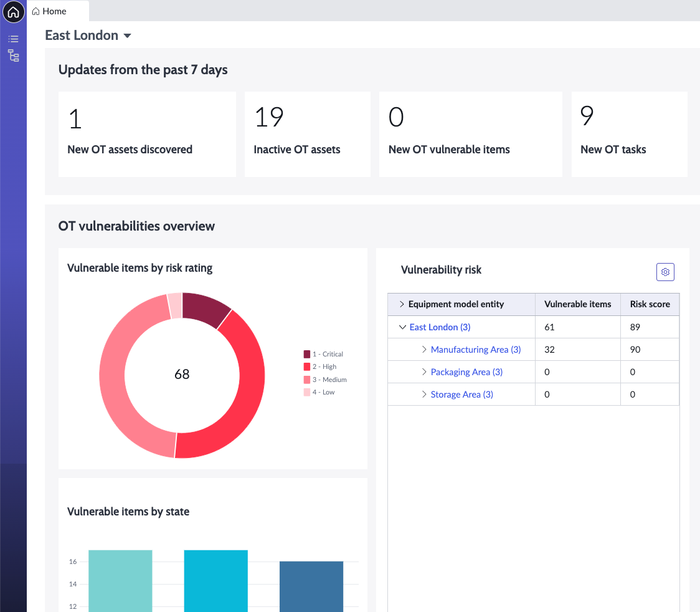Toggle the Critical legend square

tap(306, 354)
